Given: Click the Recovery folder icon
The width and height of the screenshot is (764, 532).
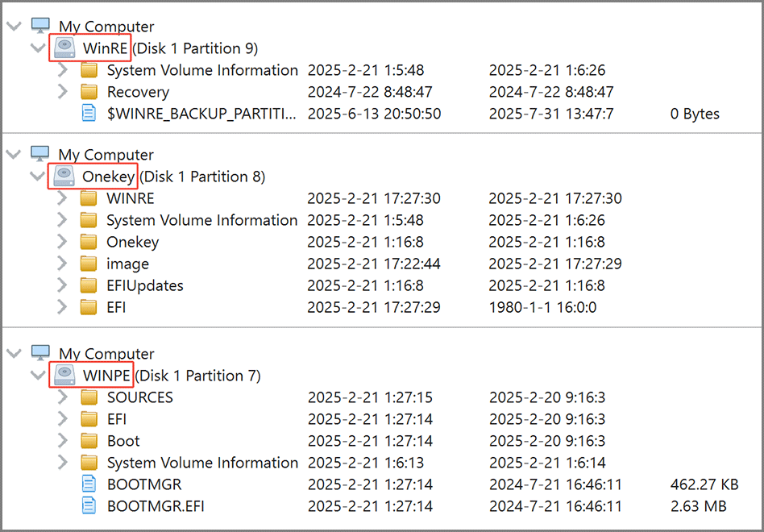Looking at the screenshot, I should [89, 92].
